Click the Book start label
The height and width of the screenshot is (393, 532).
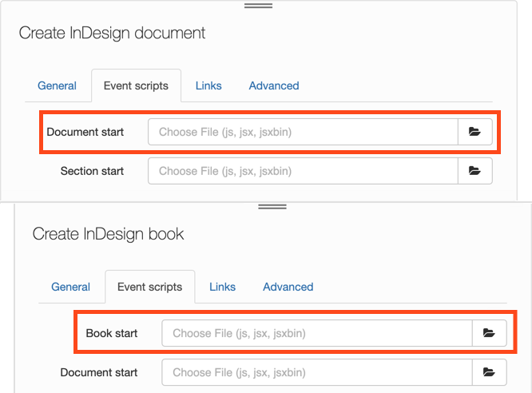tap(112, 333)
